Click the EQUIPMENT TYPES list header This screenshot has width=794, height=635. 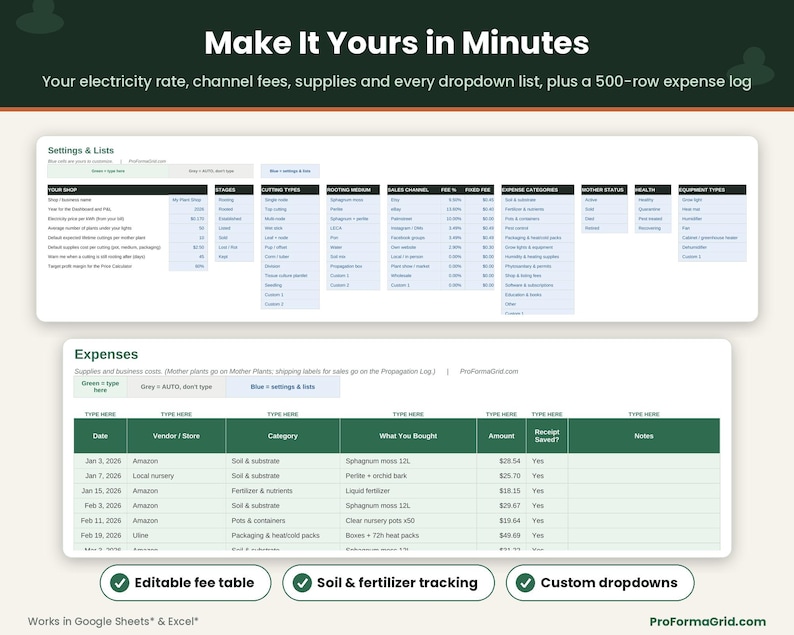[x=712, y=190]
